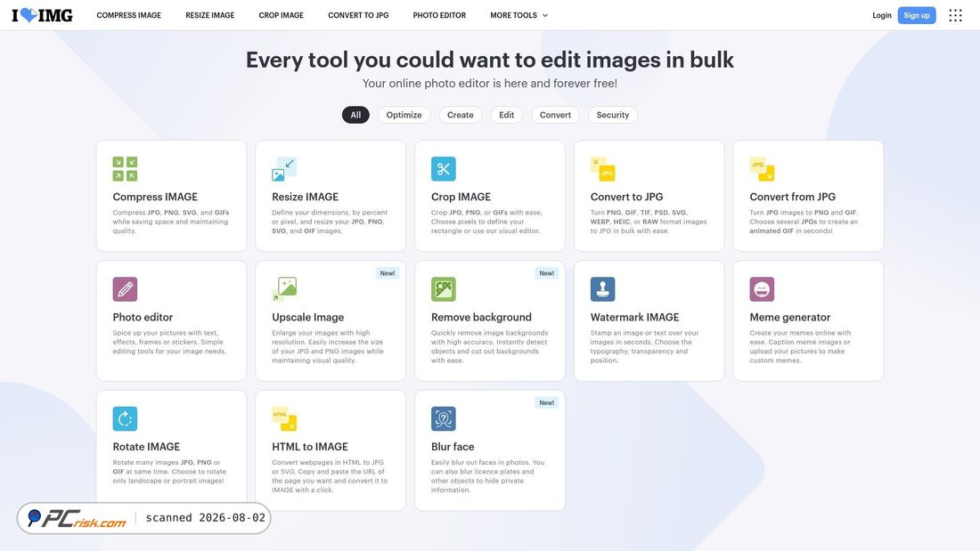Click the Meme generator description text
980x551 pixels.
pyautogui.click(x=800, y=347)
